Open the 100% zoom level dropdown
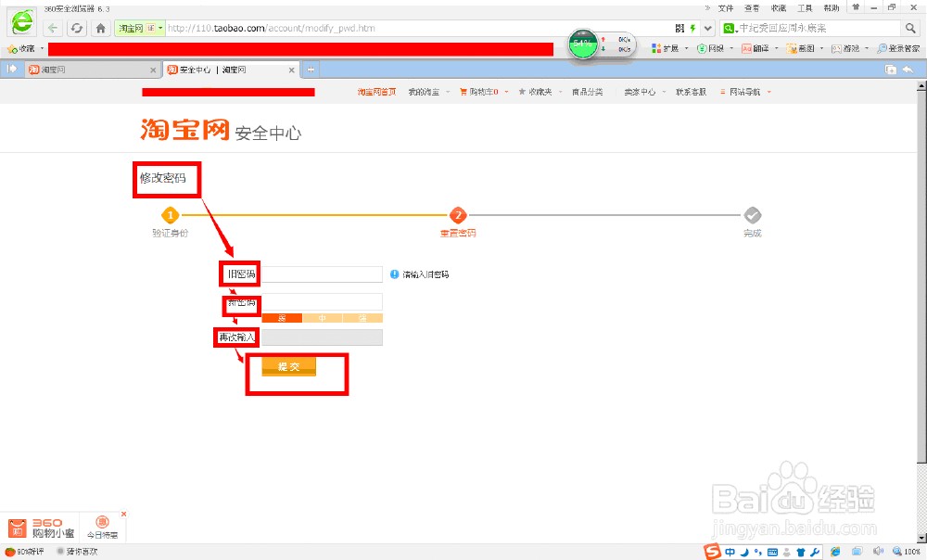 (907, 552)
